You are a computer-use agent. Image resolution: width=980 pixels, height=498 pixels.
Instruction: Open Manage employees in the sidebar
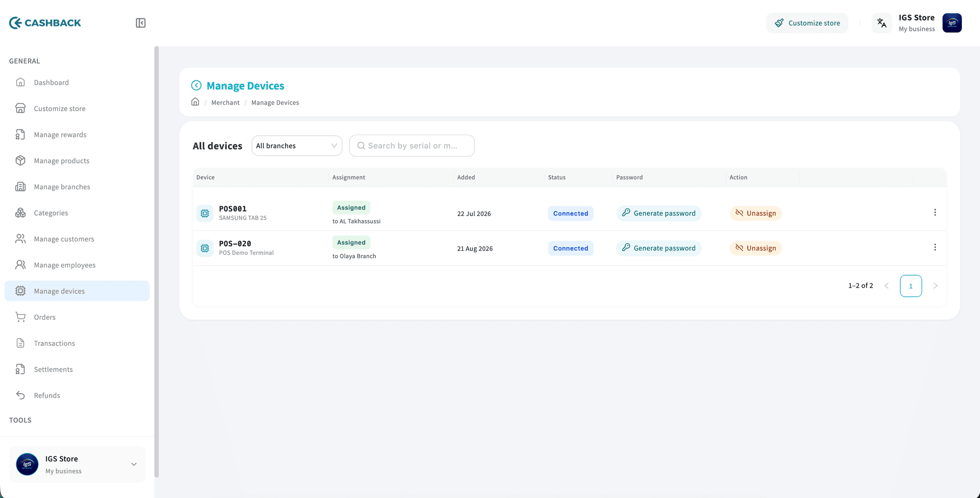pos(77,265)
